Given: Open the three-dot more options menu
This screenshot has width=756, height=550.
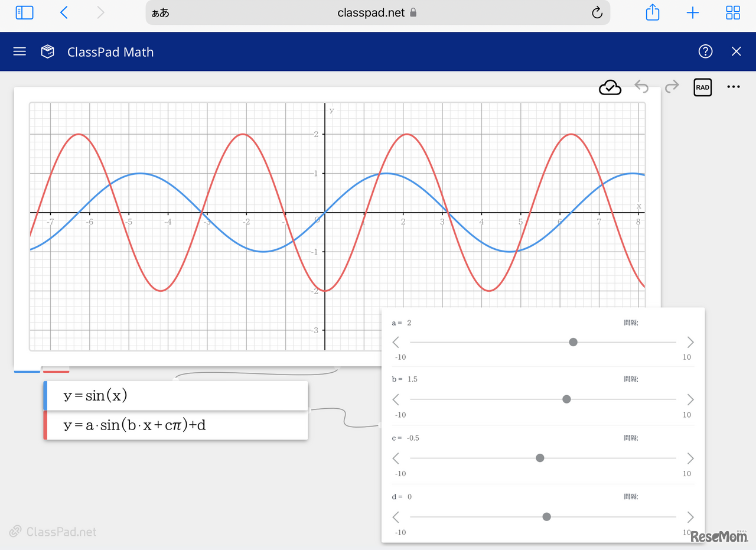Looking at the screenshot, I should (x=734, y=87).
